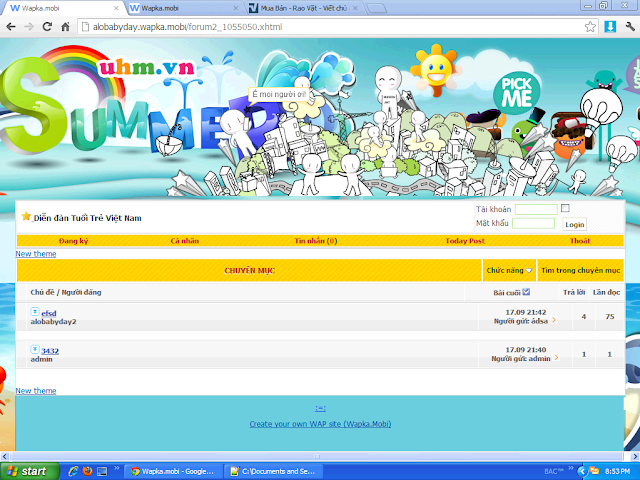Toggle the Bài cuối checkbox
The height and width of the screenshot is (480, 640).
pyautogui.click(x=526, y=292)
